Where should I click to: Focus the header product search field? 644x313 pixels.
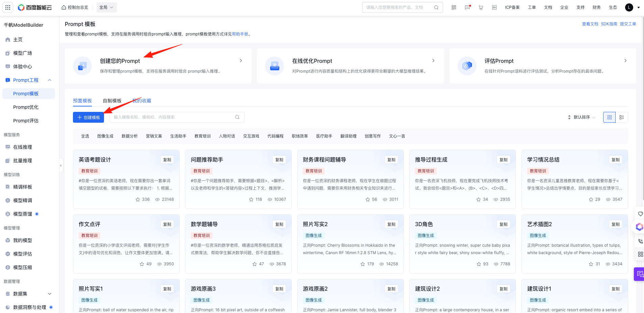(x=403, y=7)
